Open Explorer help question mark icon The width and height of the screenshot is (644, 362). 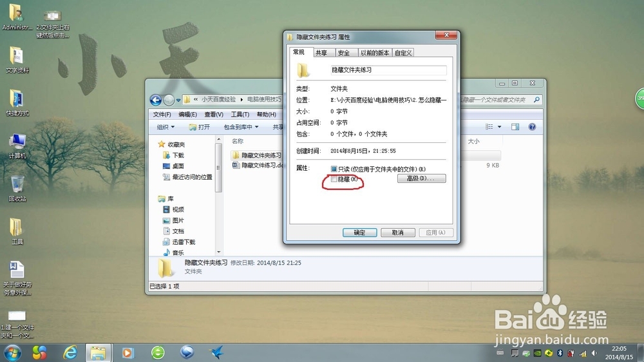[532, 126]
